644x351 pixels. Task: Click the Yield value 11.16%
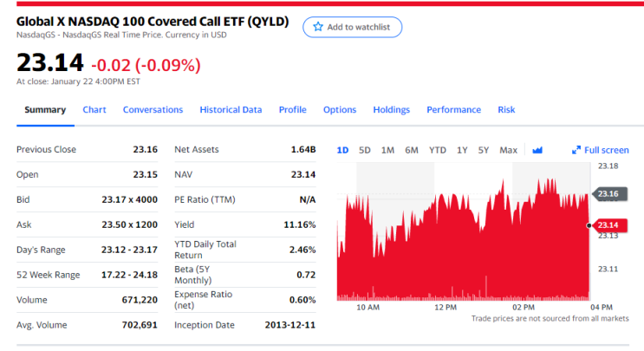[300, 224]
